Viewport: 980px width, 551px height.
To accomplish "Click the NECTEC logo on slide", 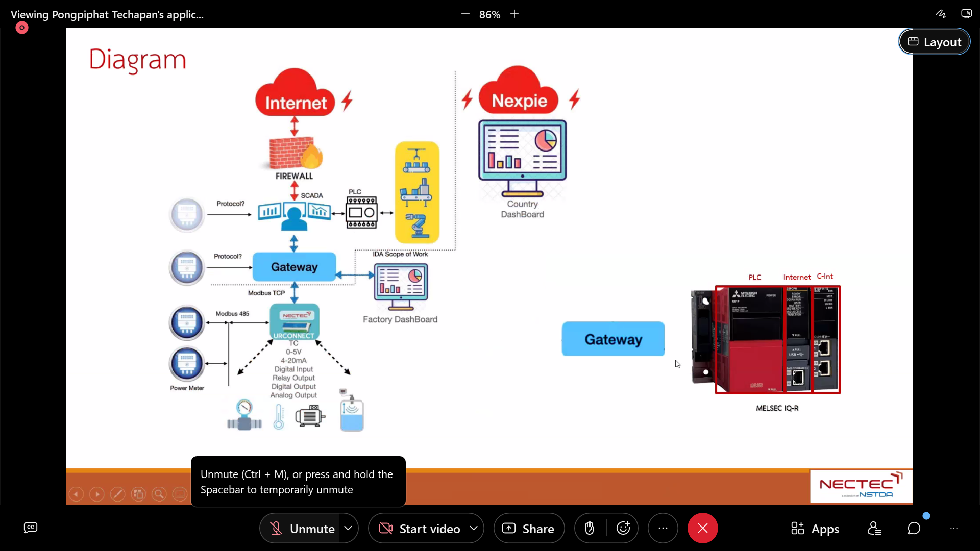I will click(861, 486).
